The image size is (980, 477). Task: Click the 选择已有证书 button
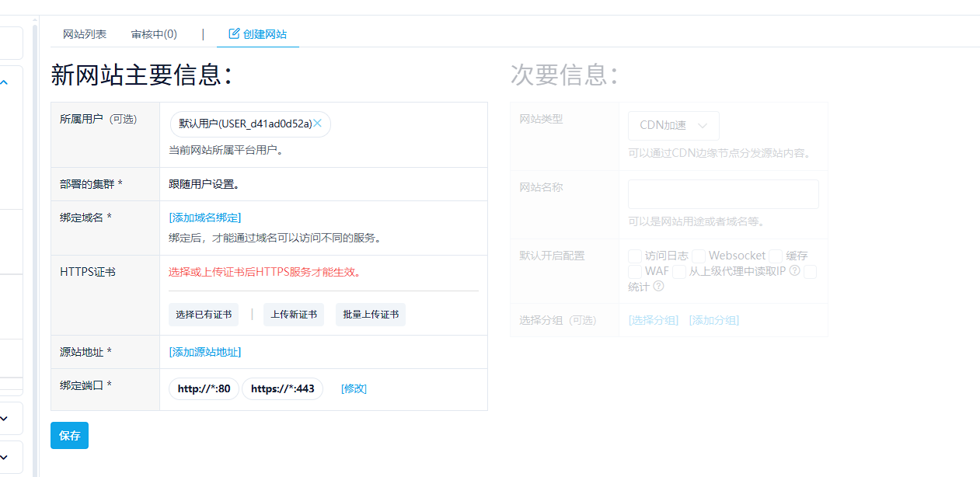(204, 314)
